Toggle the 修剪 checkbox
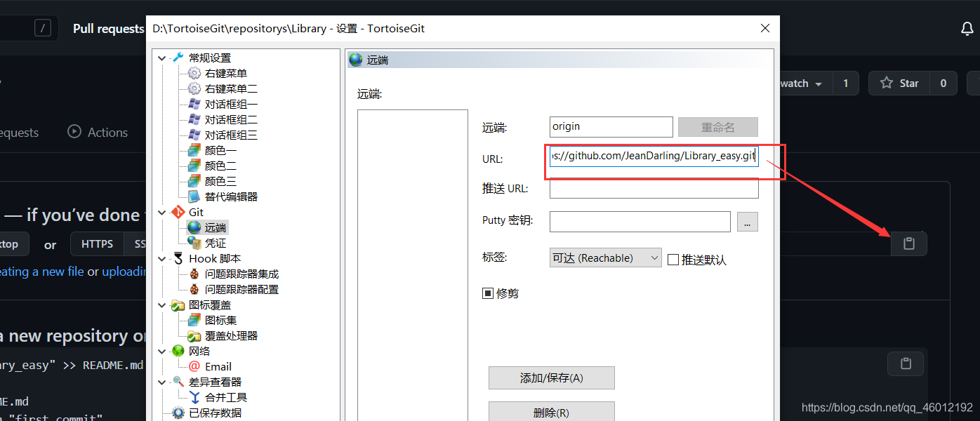Image resolution: width=980 pixels, height=421 pixels. pyautogui.click(x=487, y=293)
